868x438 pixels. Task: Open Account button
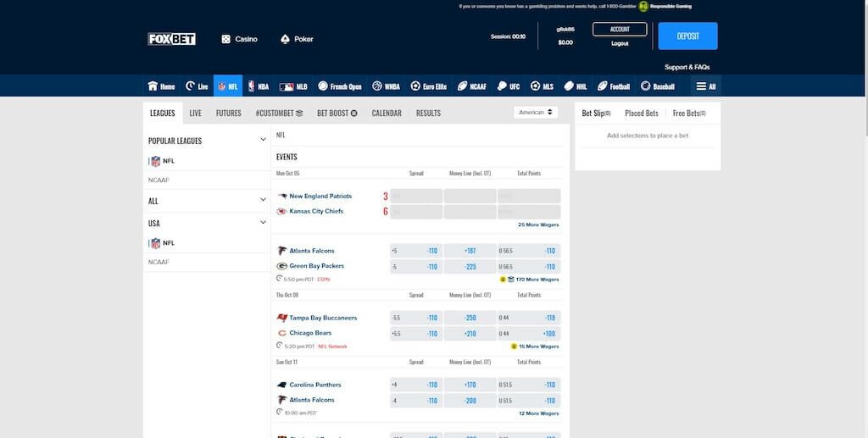coord(620,30)
